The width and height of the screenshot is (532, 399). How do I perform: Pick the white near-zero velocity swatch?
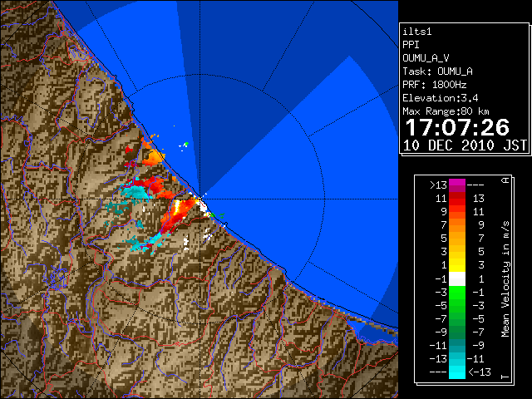click(457, 279)
